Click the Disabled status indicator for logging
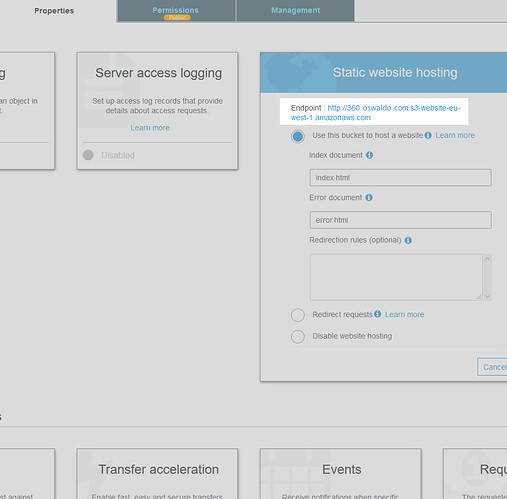Image resolution: width=507 pixels, height=499 pixels. [x=88, y=155]
